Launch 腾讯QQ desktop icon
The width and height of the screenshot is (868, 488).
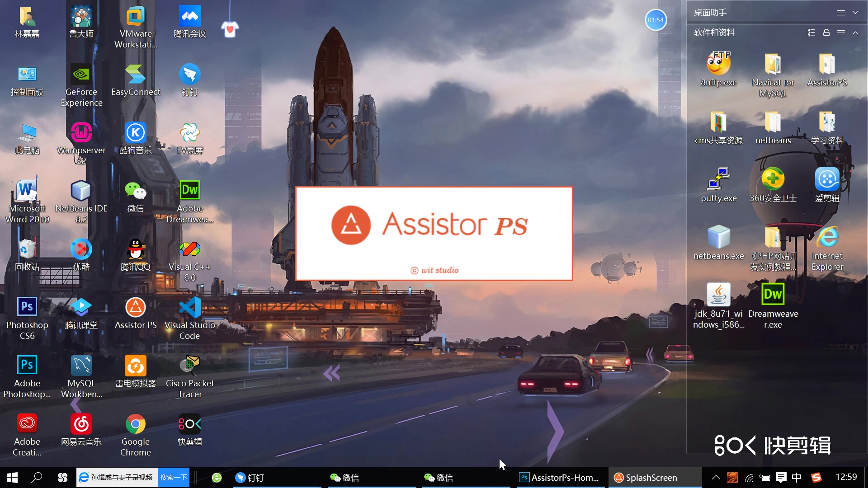(136, 255)
